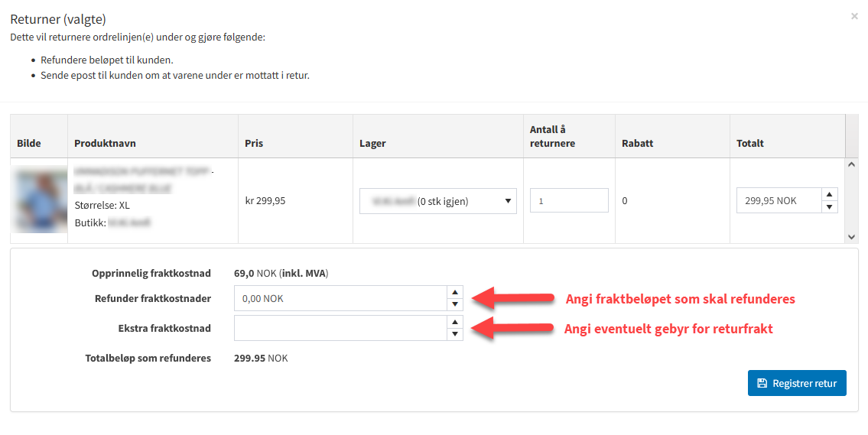The width and height of the screenshot is (868, 435).
Task: Click the Registrer retur button
Action: point(796,383)
